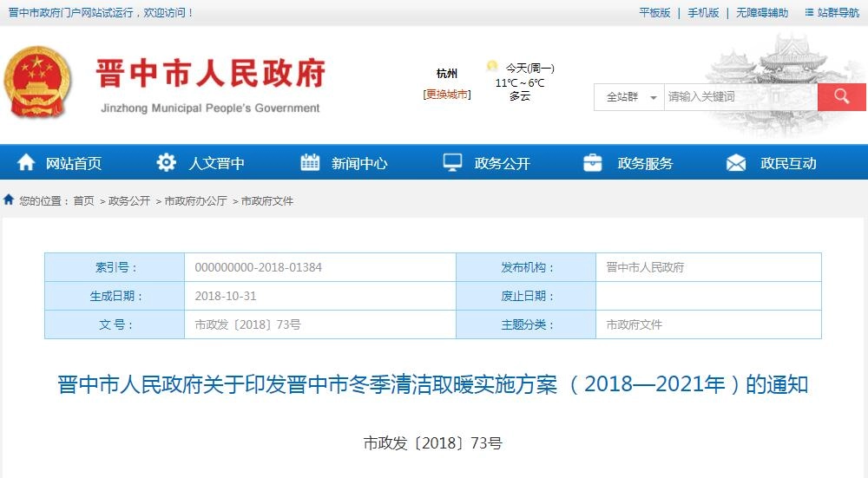Viewport: 868px width, 478px height.
Task: Click 首页 in the breadcrumb path
Action: (x=83, y=201)
